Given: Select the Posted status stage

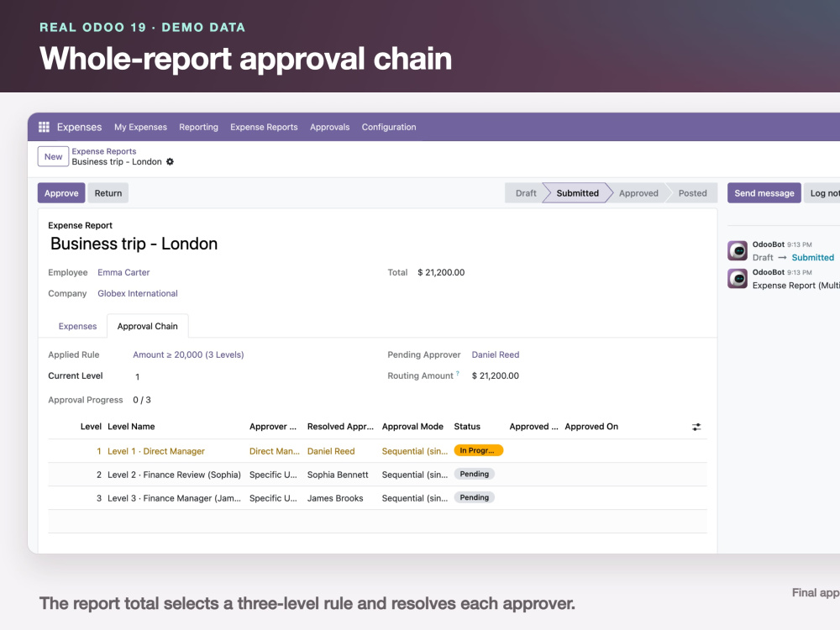Looking at the screenshot, I should (x=693, y=193).
